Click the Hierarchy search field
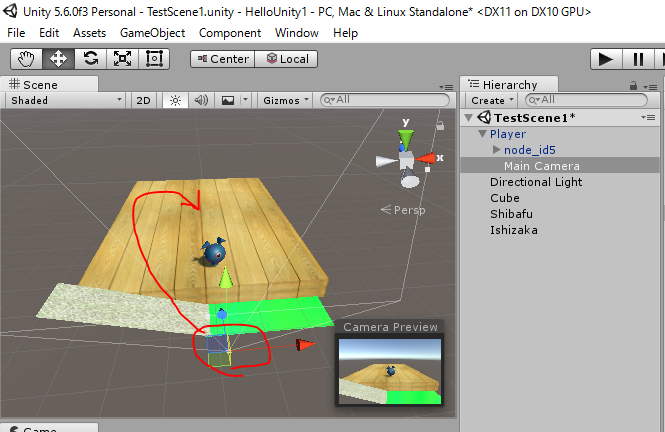The width and height of the screenshot is (665, 432). tap(587, 100)
